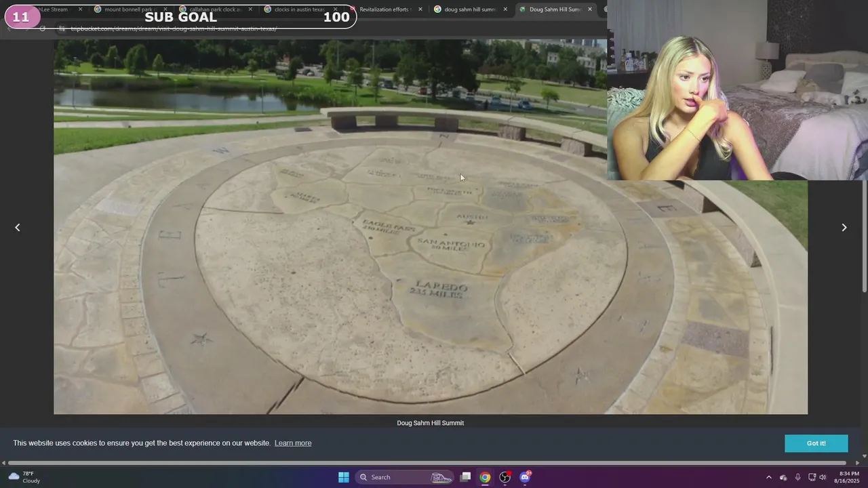The width and height of the screenshot is (868, 488).
Task: Click the cloud sync icon in tray
Action: (x=783, y=477)
